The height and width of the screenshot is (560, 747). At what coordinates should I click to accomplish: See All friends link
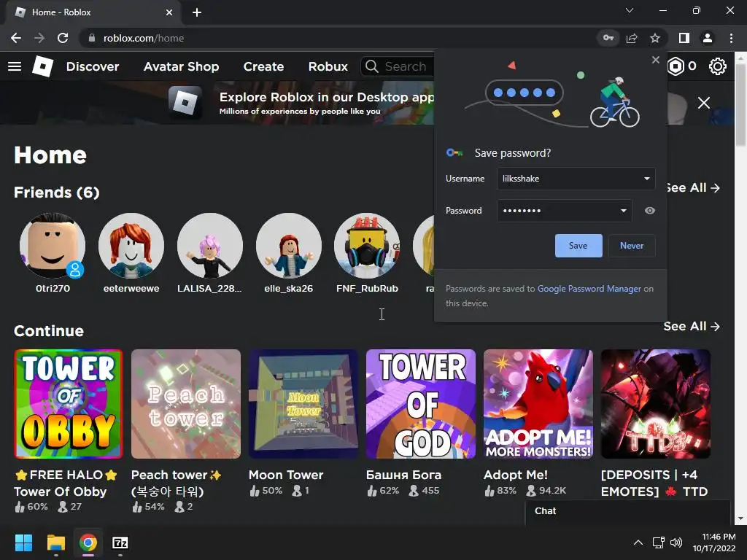pyautogui.click(x=693, y=187)
